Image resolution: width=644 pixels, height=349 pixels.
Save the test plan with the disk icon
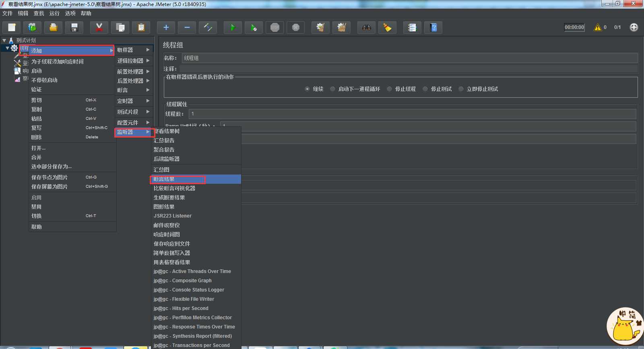[x=74, y=27]
